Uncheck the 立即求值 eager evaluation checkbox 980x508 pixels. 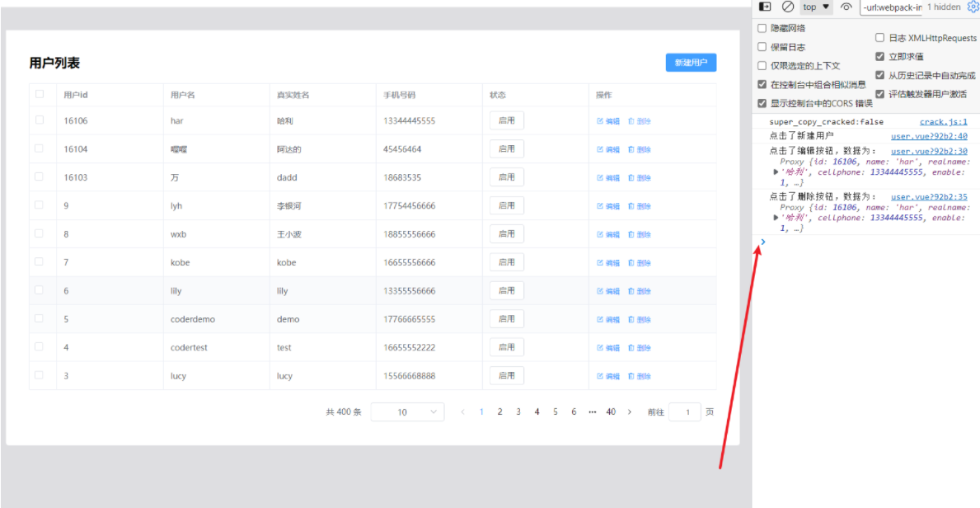(879, 56)
